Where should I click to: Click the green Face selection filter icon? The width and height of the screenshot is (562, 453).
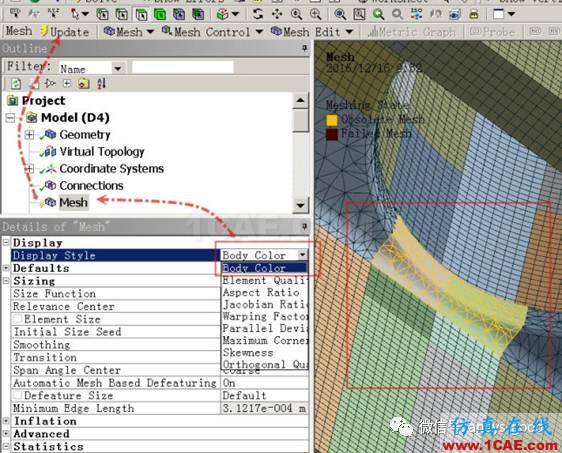[x=160, y=14]
